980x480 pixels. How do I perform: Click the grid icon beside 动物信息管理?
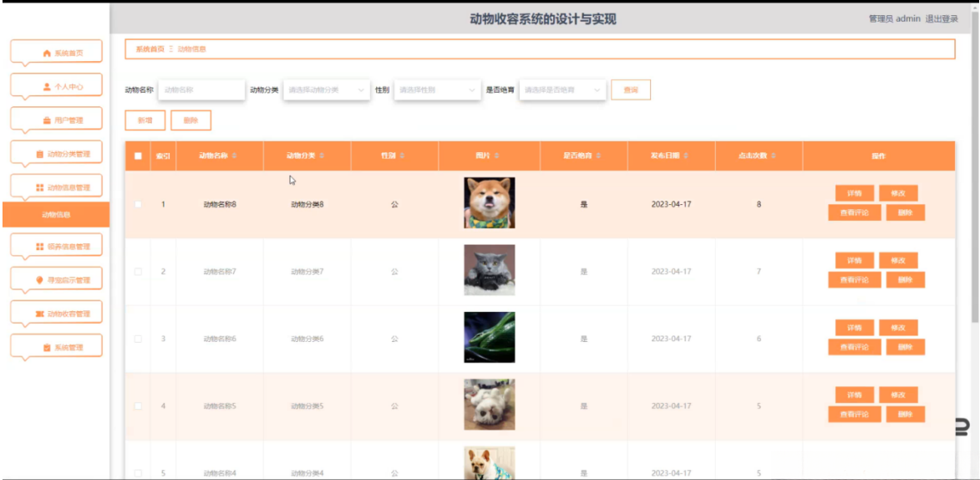(x=40, y=188)
